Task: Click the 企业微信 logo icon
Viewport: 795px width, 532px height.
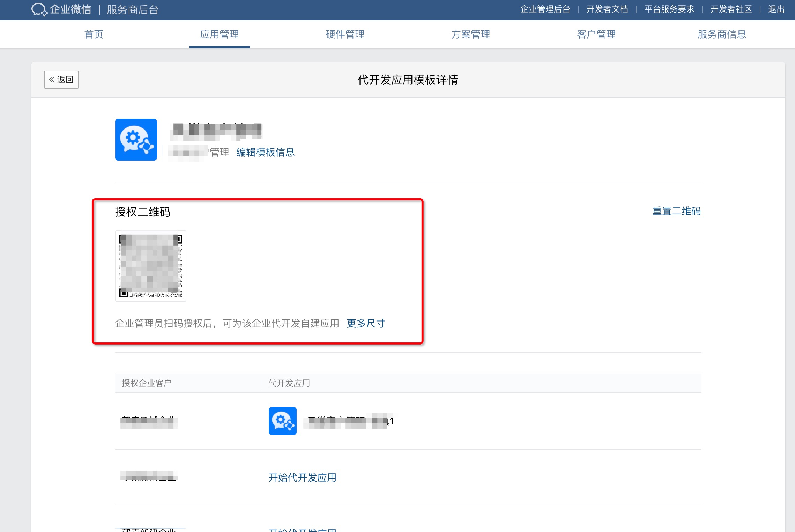Action: pyautogui.click(x=39, y=9)
